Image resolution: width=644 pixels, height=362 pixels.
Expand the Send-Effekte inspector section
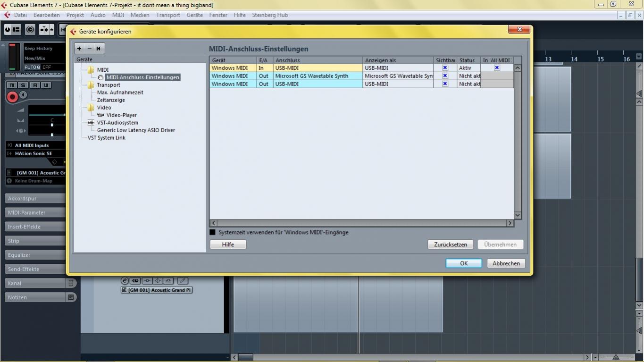click(x=35, y=269)
